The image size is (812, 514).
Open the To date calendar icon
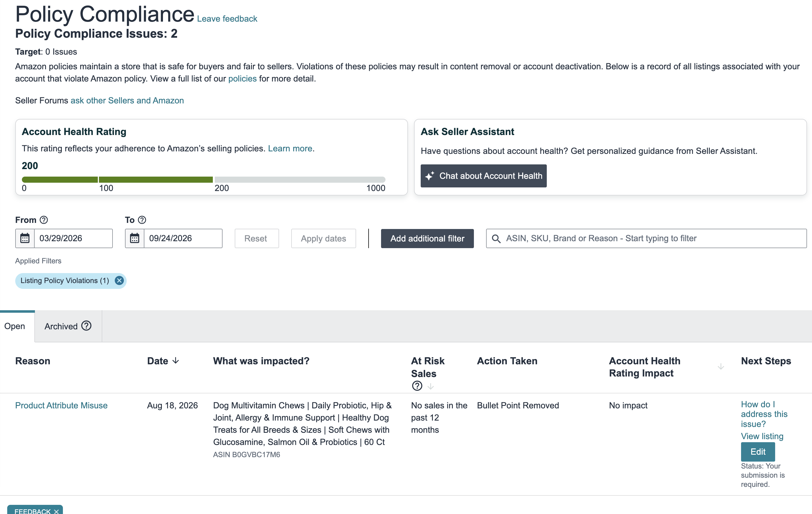(x=134, y=238)
